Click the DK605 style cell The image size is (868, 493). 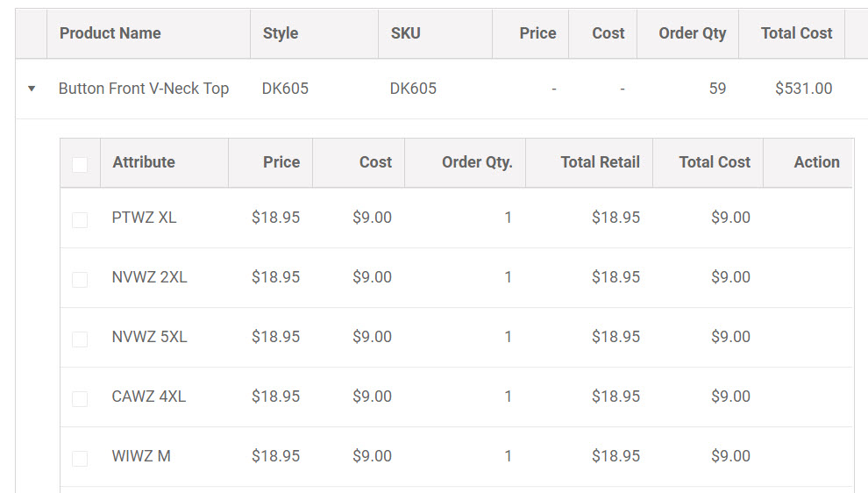point(285,89)
